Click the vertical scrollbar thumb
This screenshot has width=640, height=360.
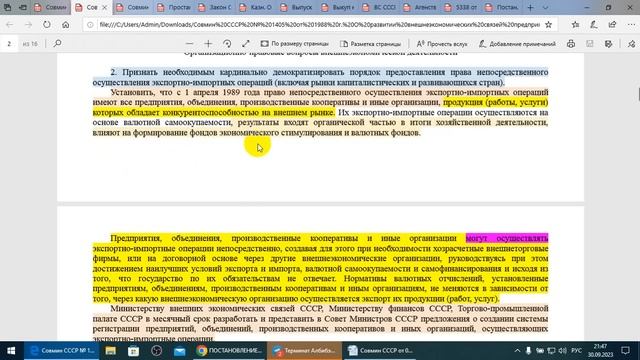click(638, 93)
